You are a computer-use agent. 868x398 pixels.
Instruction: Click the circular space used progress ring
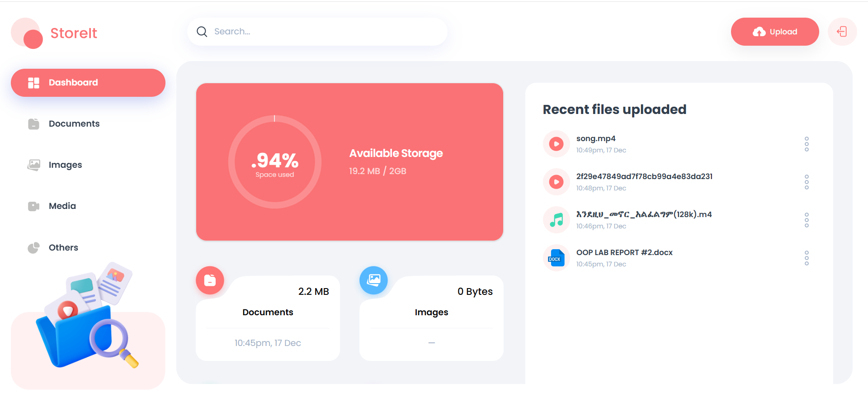tap(275, 162)
